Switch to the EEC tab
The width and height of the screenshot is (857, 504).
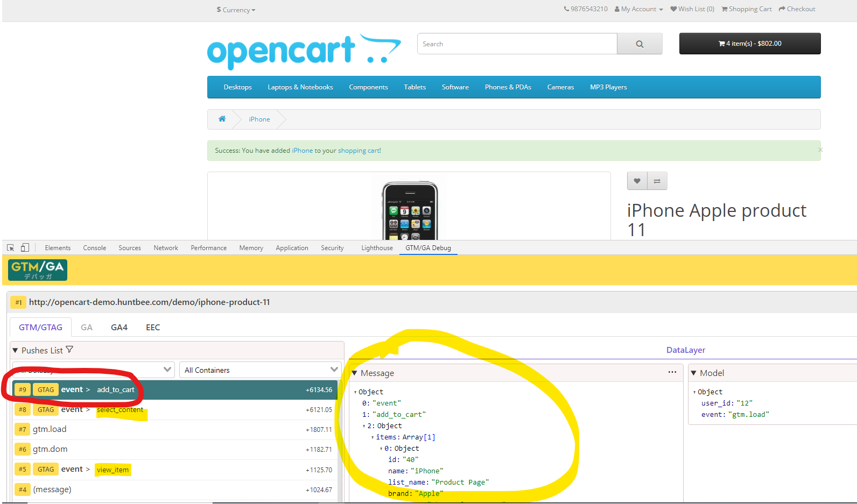coord(153,327)
